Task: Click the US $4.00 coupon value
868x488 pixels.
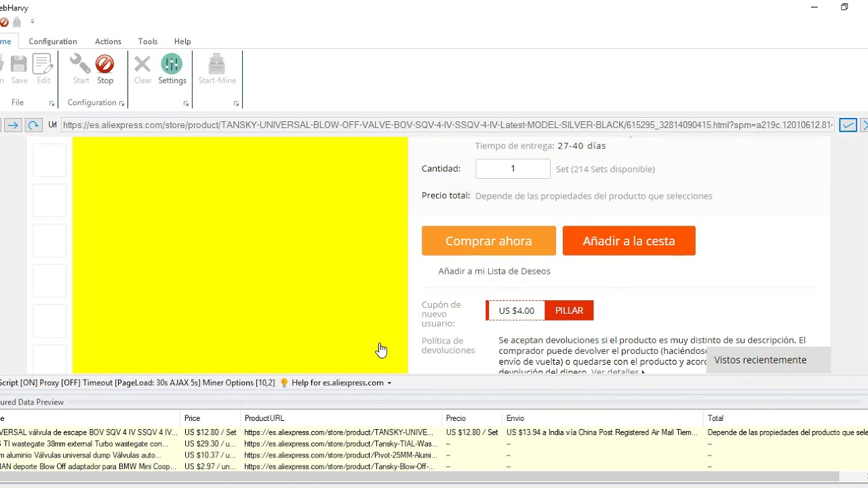Action: [517, 310]
